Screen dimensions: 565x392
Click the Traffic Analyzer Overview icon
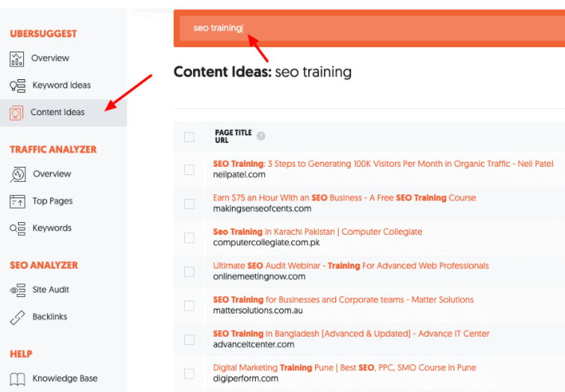pos(18,174)
